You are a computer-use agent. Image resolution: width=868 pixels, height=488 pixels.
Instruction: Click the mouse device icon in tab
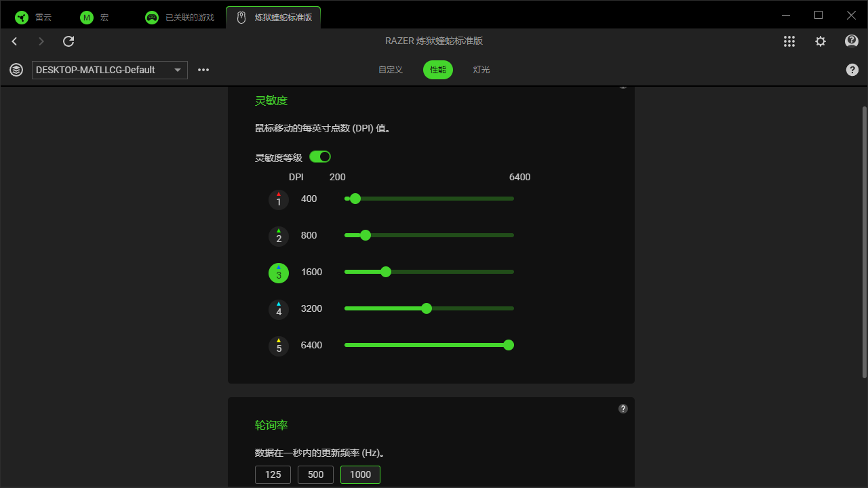pyautogui.click(x=241, y=18)
